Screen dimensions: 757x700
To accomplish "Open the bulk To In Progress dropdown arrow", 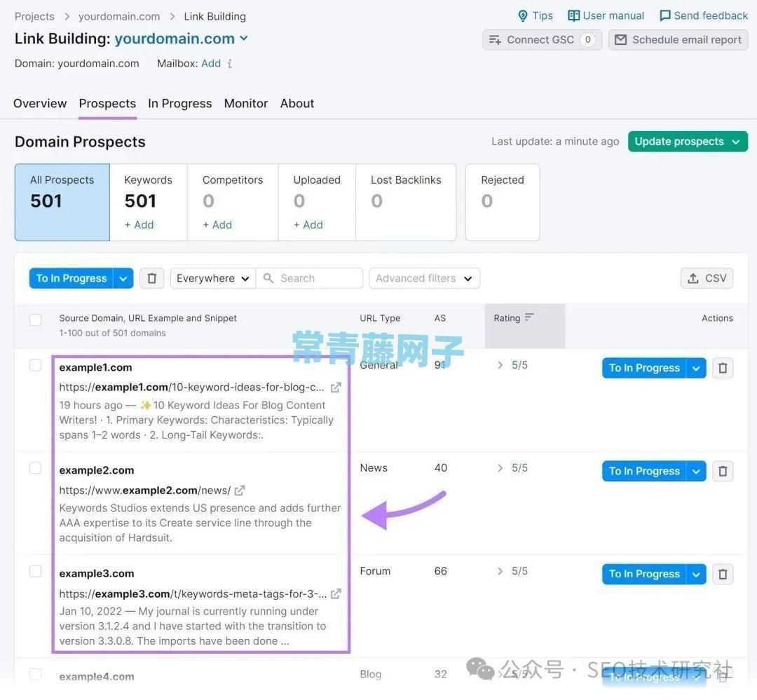I will [x=123, y=279].
